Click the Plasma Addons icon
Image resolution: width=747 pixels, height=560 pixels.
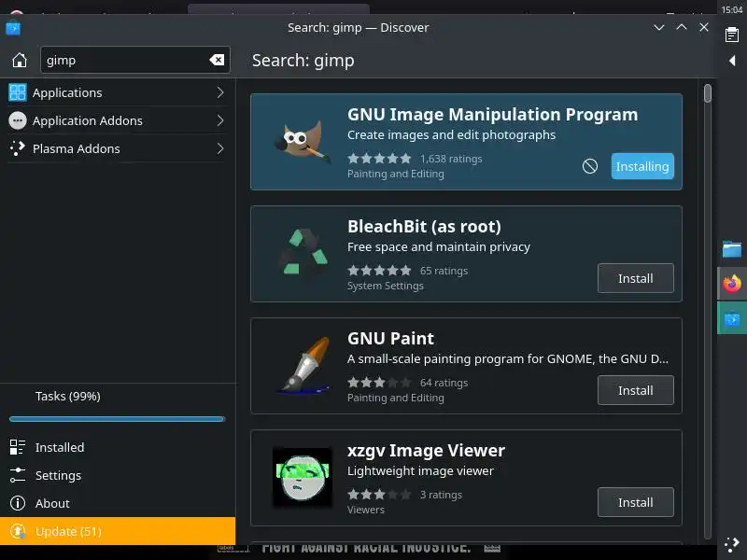click(18, 148)
